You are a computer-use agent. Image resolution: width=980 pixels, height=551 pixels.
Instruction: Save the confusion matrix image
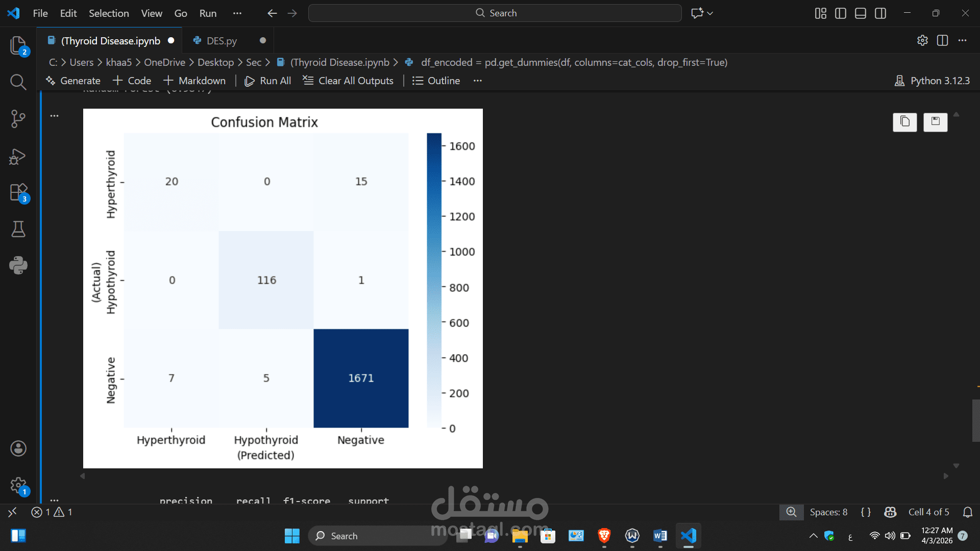[935, 122]
